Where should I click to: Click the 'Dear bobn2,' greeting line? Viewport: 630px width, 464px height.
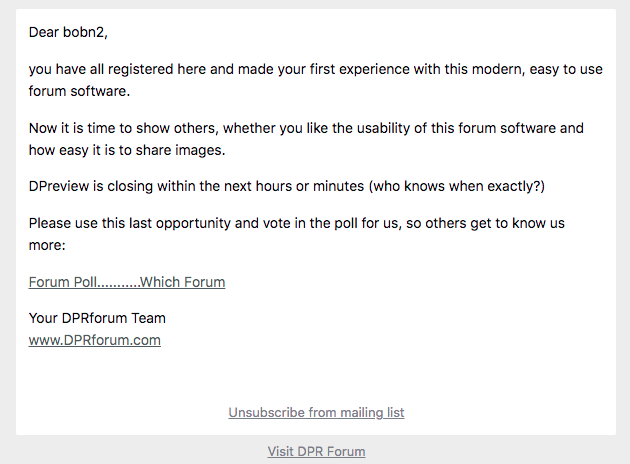pyautogui.click(x=68, y=32)
